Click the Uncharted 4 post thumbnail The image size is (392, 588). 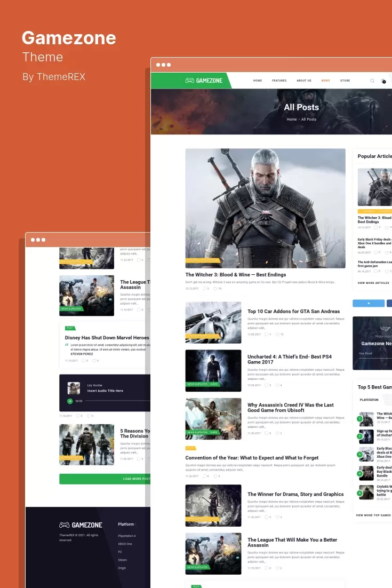(213, 370)
